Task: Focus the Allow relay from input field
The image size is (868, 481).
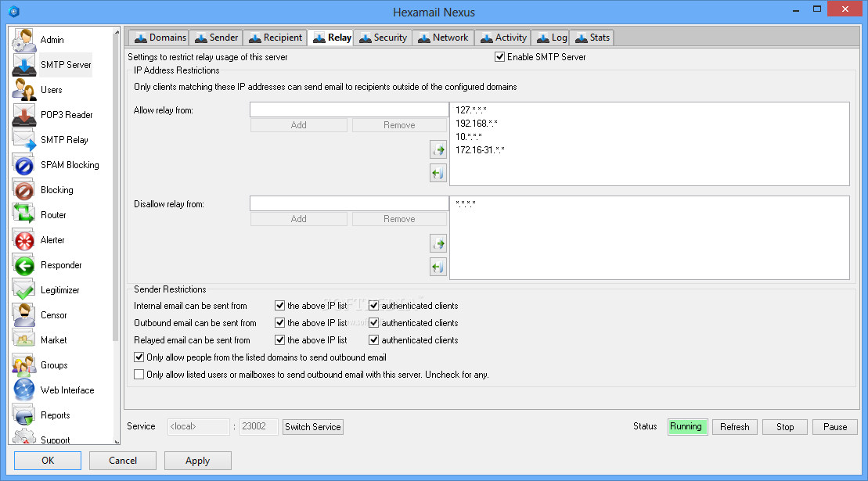Action: click(x=349, y=109)
